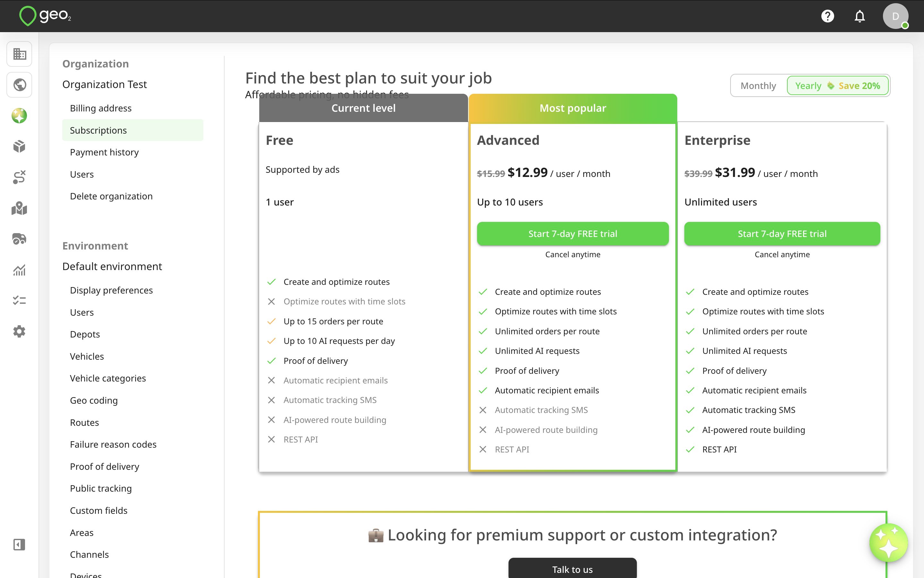Switch billing to Yearly Save 20%
924x578 pixels.
[837, 86]
